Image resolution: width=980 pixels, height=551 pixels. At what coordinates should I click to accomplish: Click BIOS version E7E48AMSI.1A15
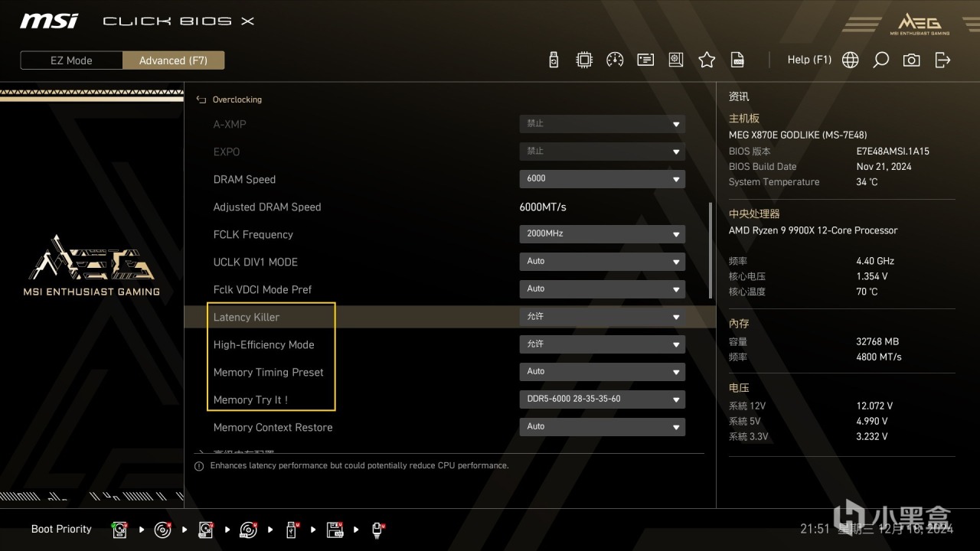point(893,152)
